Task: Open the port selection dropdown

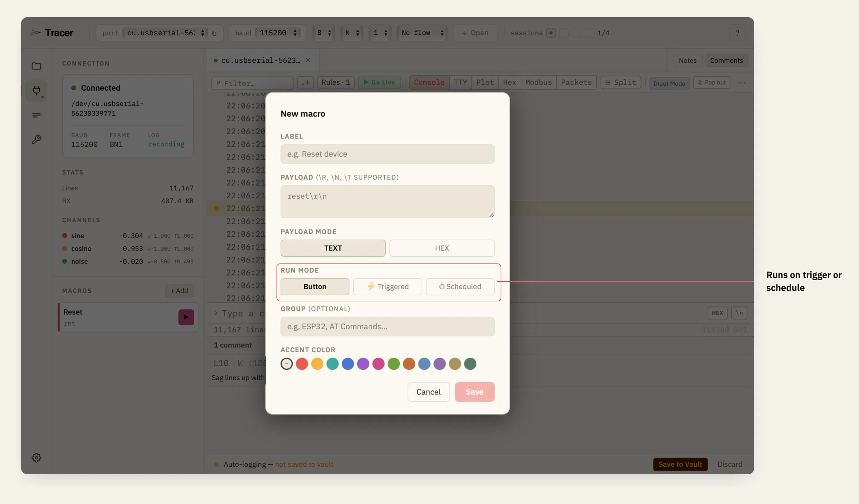Action: 165,33
